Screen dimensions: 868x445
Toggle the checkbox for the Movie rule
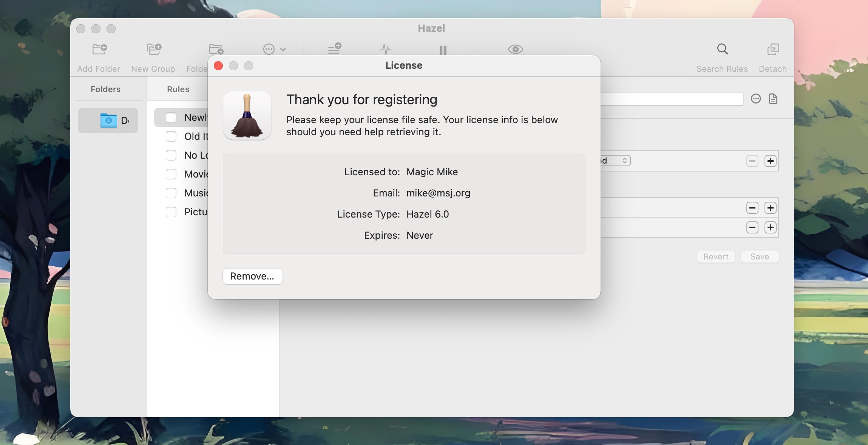(171, 174)
